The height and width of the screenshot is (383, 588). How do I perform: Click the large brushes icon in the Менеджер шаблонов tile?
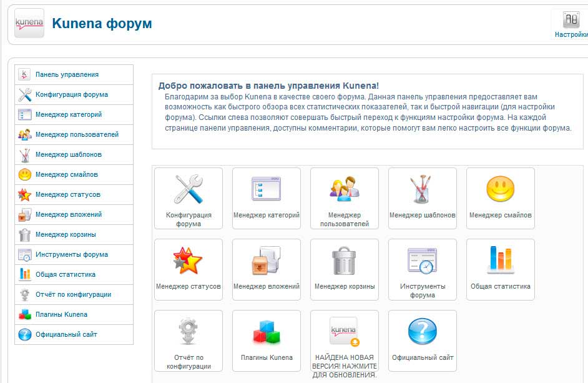pyautogui.click(x=422, y=189)
